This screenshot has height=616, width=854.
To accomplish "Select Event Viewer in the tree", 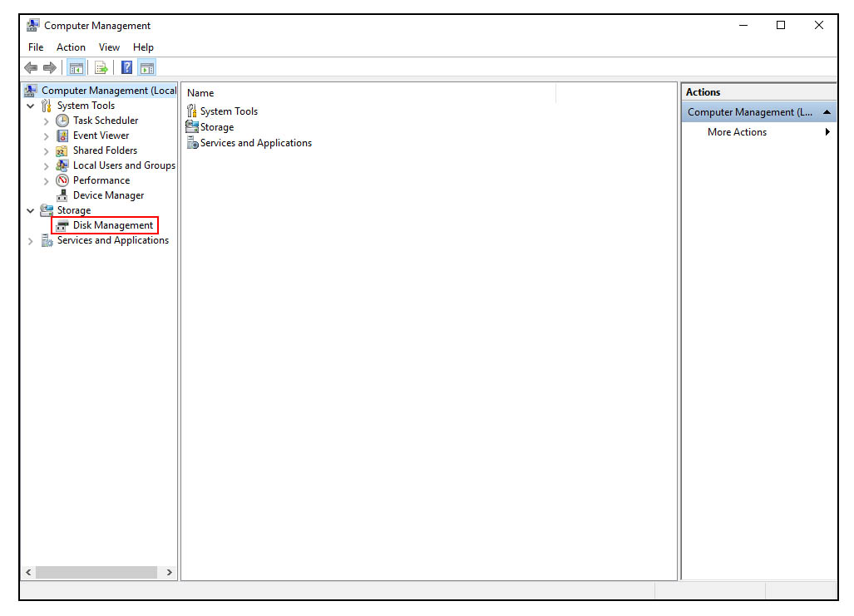I will pyautogui.click(x=101, y=135).
